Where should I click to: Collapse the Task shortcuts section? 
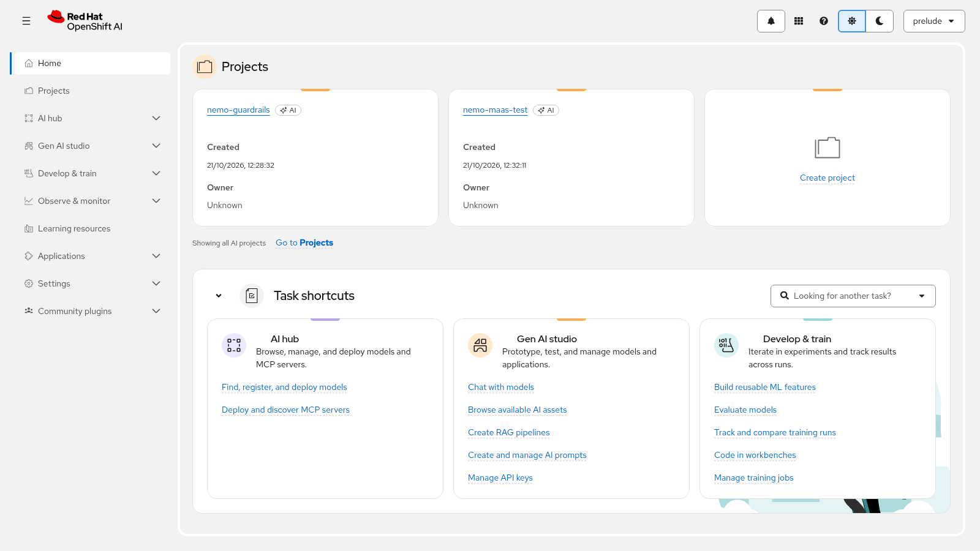[219, 296]
